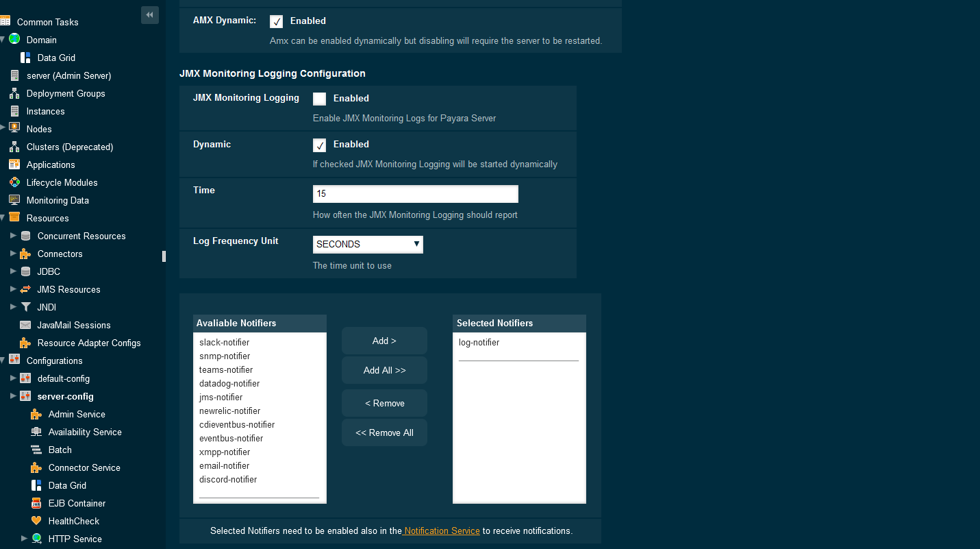Select the HealthCheck heart icon
980x549 pixels.
pyautogui.click(x=37, y=521)
